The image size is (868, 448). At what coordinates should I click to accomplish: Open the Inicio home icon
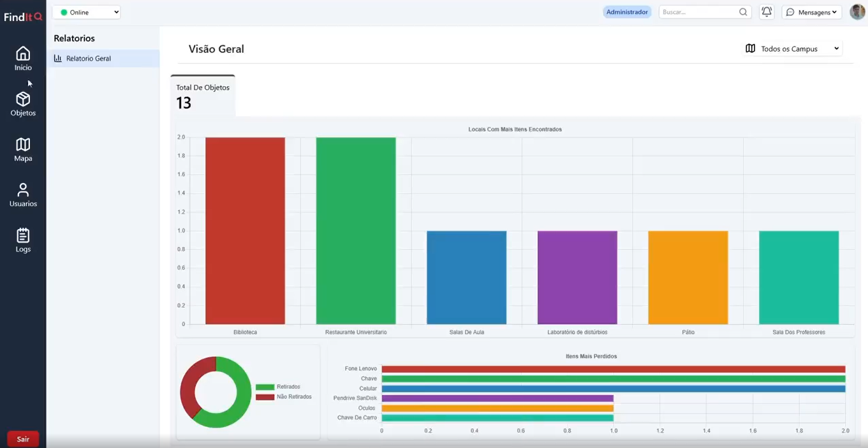coord(23,54)
